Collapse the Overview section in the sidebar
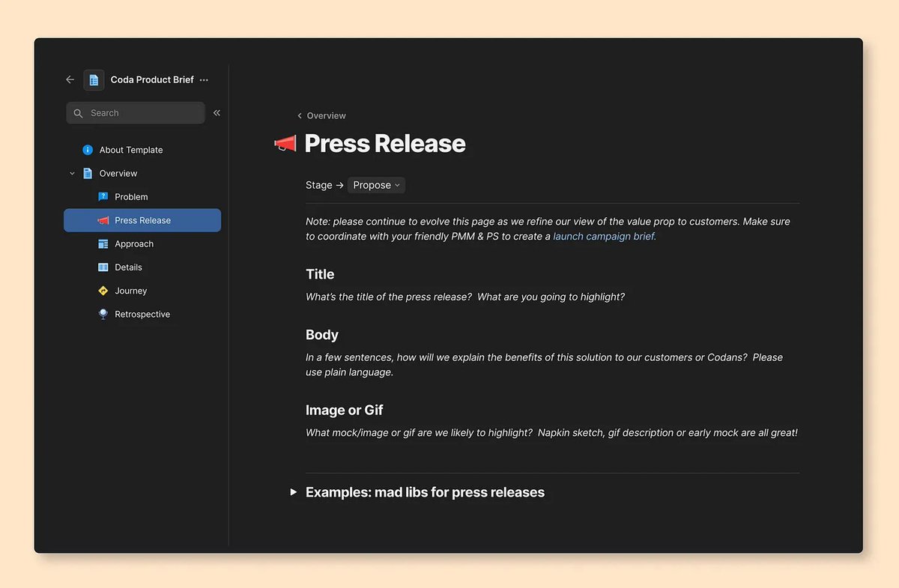Image resolution: width=899 pixels, height=588 pixels. coord(72,173)
